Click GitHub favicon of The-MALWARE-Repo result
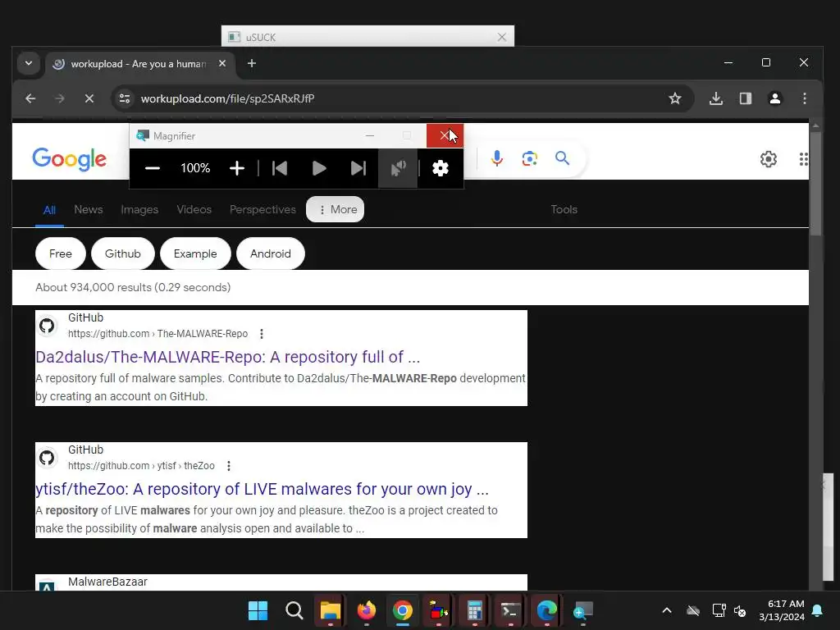This screenshot has height=630, width=840. [x=47, y=326]
